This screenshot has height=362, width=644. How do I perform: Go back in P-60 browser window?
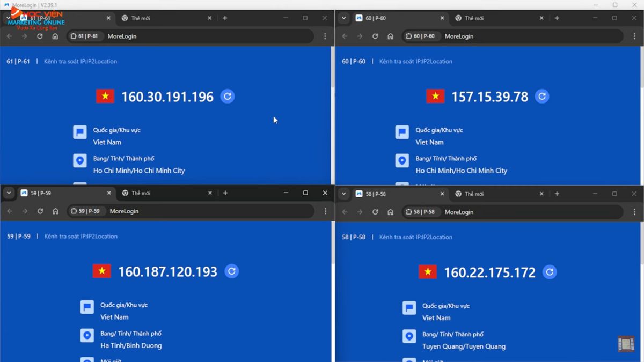pos(345,36)
